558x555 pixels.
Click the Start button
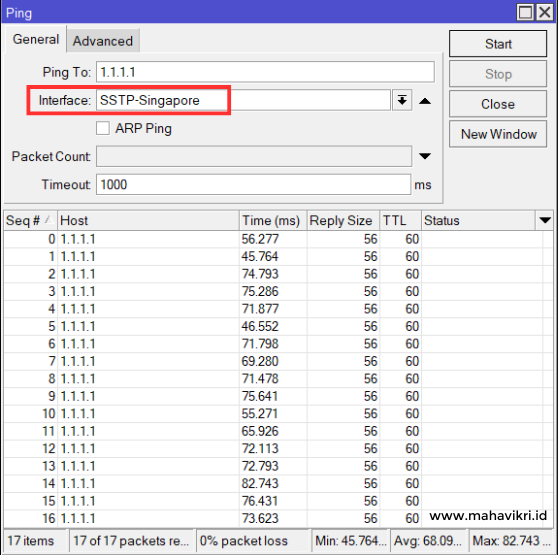pos(498,44)
